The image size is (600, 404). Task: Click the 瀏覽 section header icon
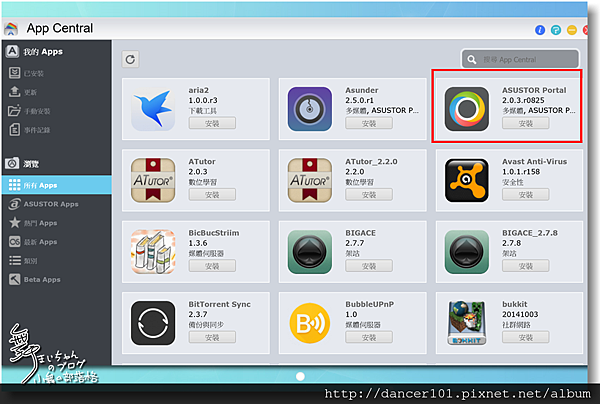coord(12,163)
